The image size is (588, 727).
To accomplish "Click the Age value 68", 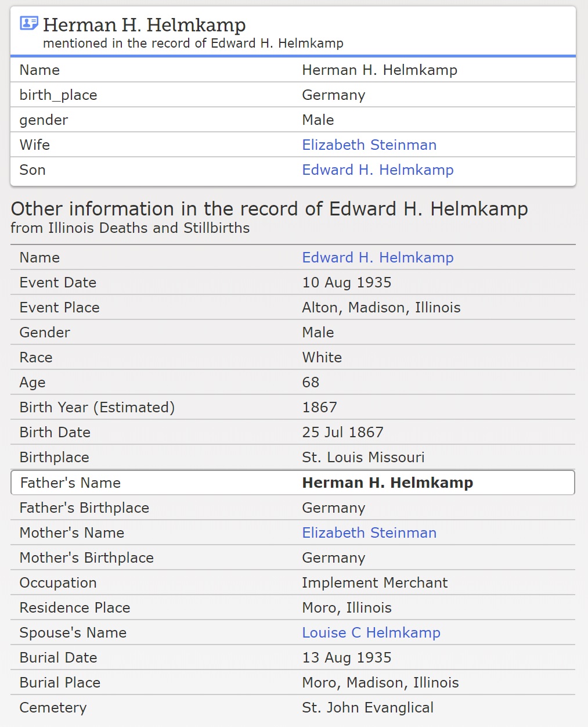I will pos(311,383).
